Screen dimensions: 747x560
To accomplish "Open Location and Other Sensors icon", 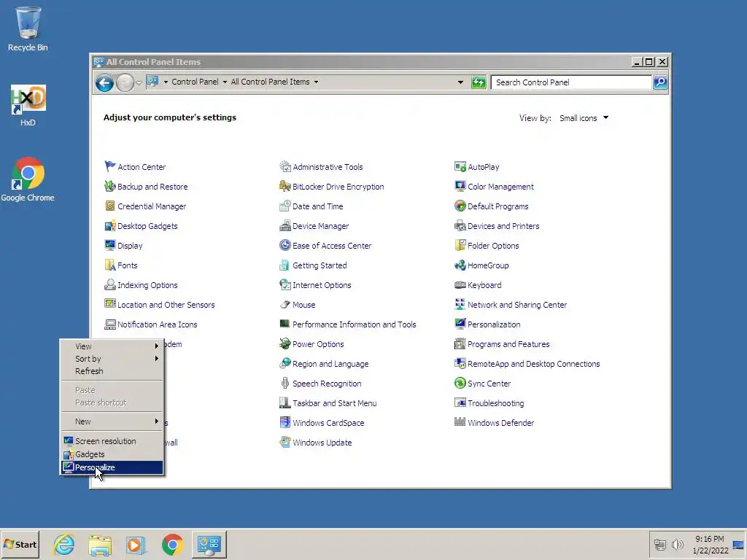I will pyautogui.click(x=110, y=304).
